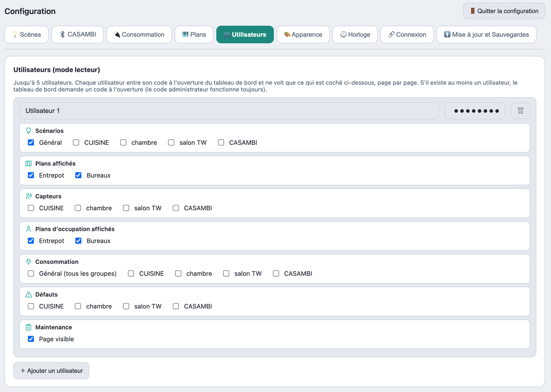Check Général (tous les groupes) in Consommation
The image size is (551, 392).
31,273
